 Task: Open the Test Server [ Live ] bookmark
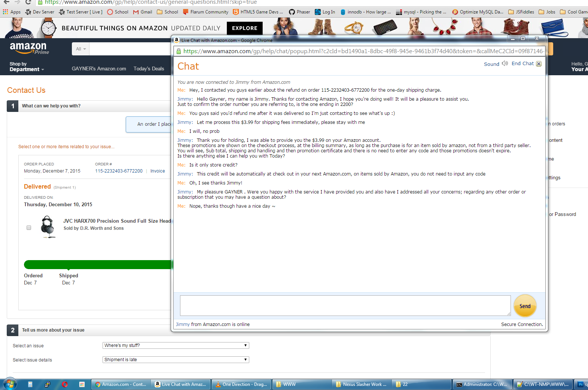pos(80,12)
